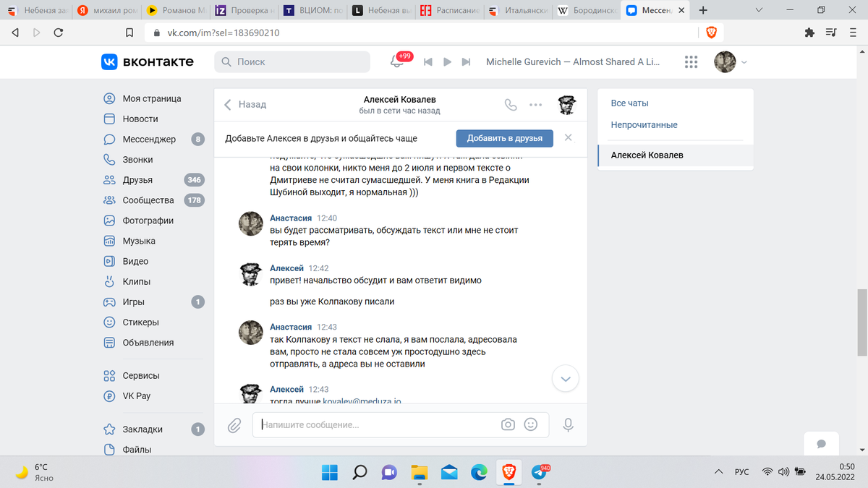The width and height of the screenshot is (868, 488).
Task: Click the paperclip attachment icon
Action: coord(234,425)
